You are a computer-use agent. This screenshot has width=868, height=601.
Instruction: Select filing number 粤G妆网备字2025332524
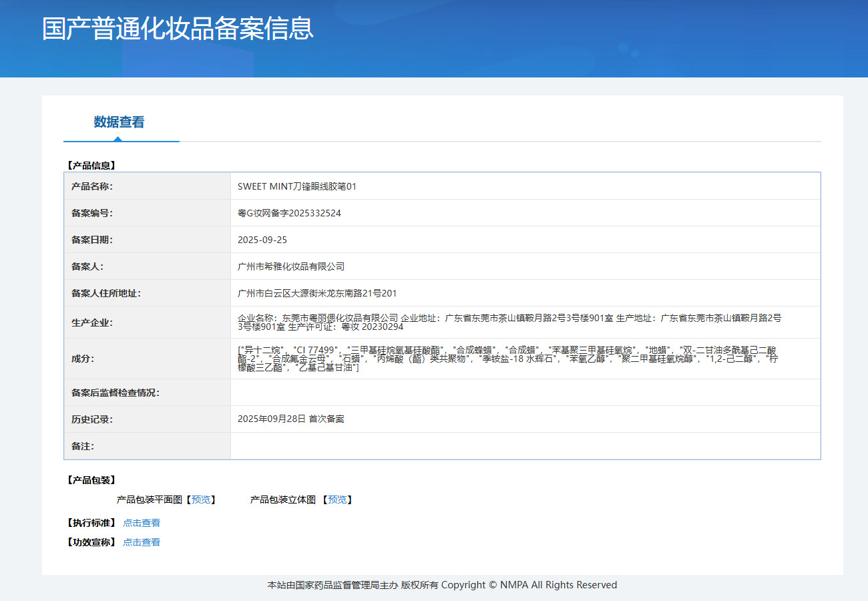[x=289, y=213]
